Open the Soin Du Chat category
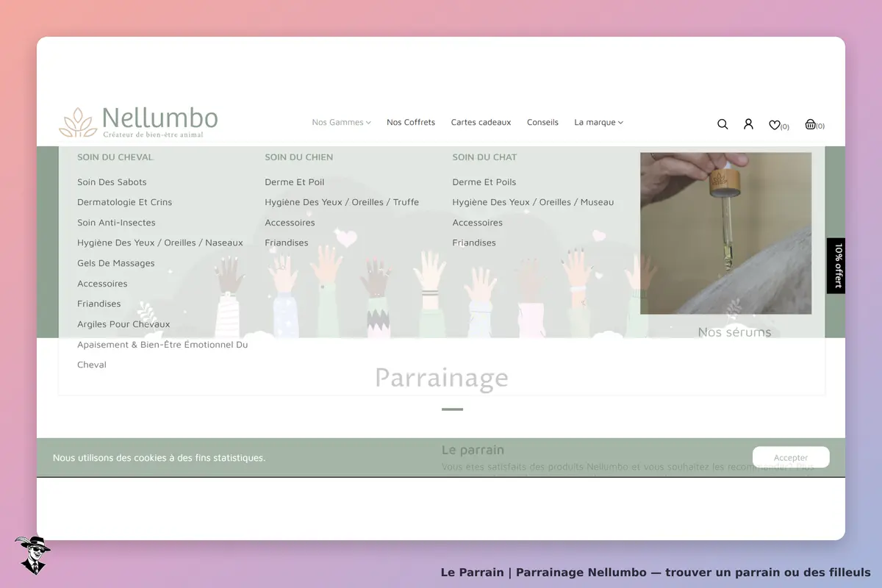 tap(484, 157)
